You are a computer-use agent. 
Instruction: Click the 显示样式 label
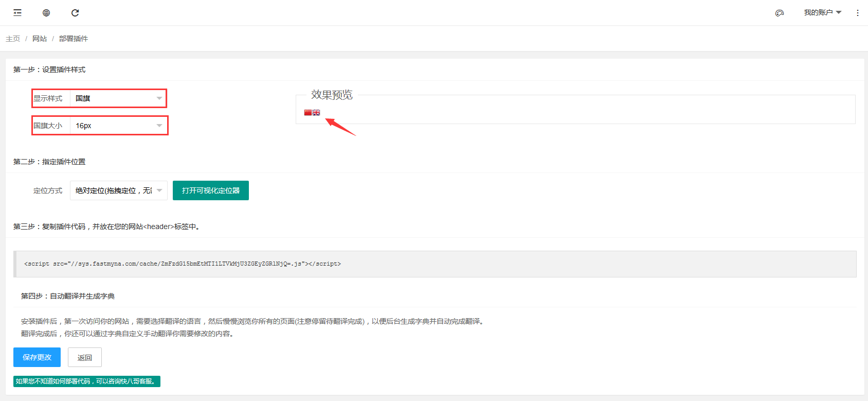(x=48, y=98)
